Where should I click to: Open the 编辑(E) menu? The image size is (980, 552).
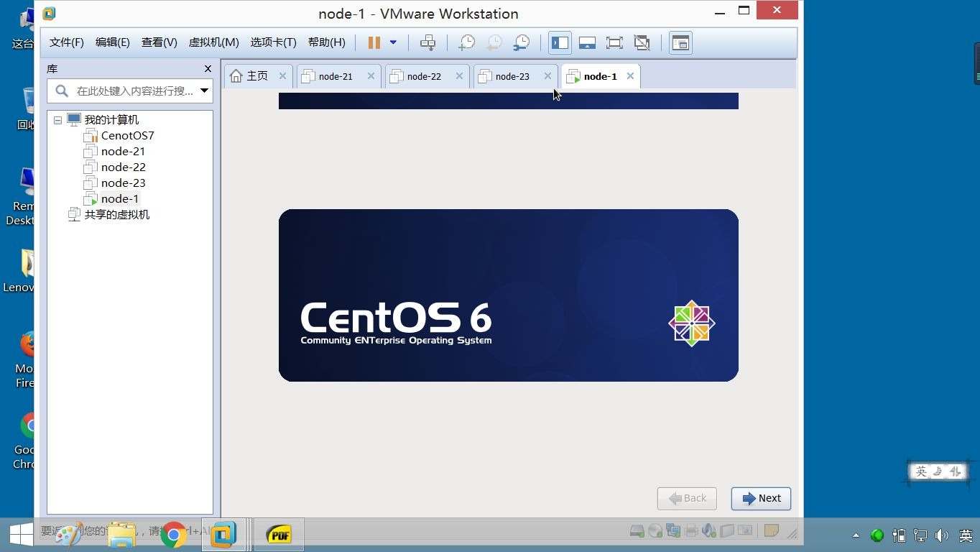coord(113,42)
